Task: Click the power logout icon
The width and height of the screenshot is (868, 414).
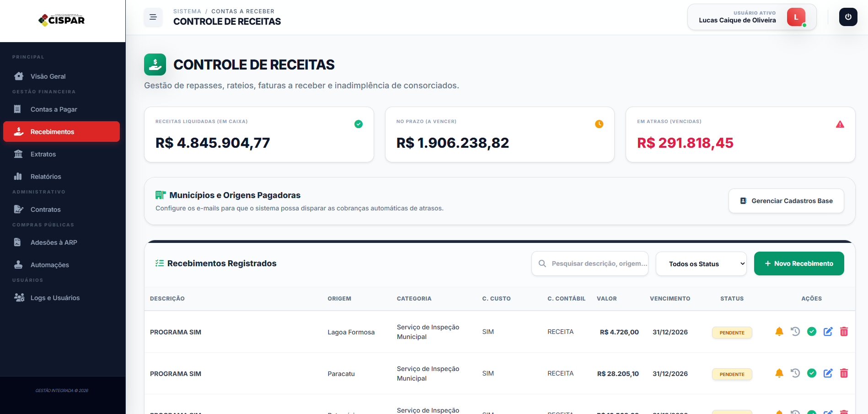Action: (x=848, y=17)
